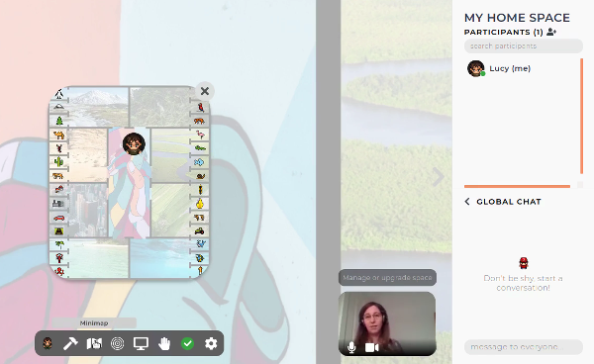Click the blue fish icon beside river
594x364 pixels.
pos(199,162)
